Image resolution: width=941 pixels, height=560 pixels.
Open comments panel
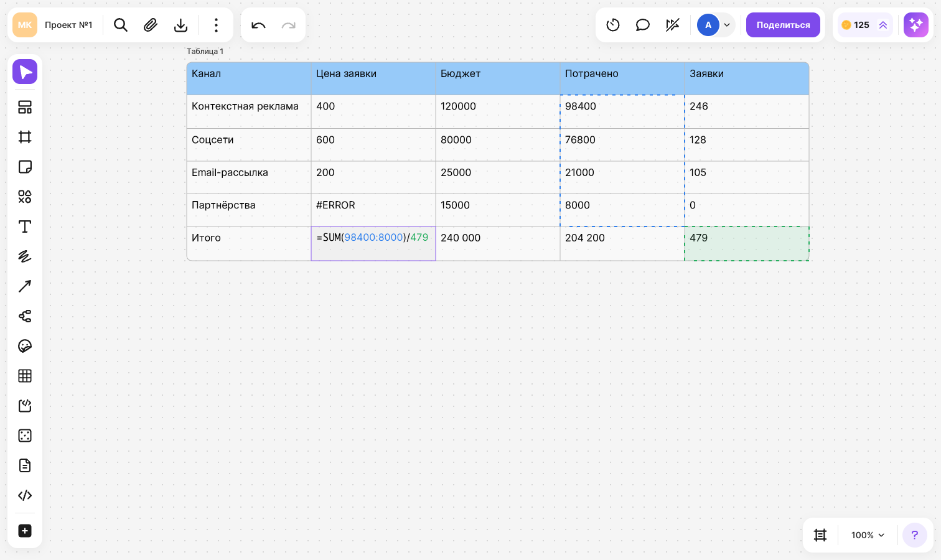click(643, 25)
